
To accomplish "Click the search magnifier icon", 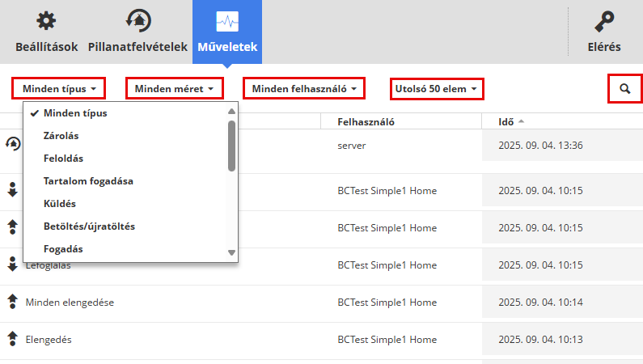I will click(624, 88).
